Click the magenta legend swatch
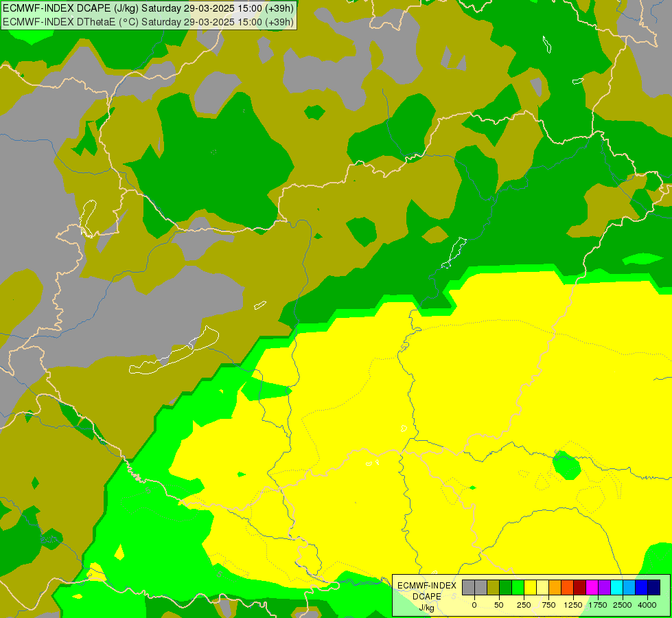Screen dimensions: 672x618 (x=592, y=588)
